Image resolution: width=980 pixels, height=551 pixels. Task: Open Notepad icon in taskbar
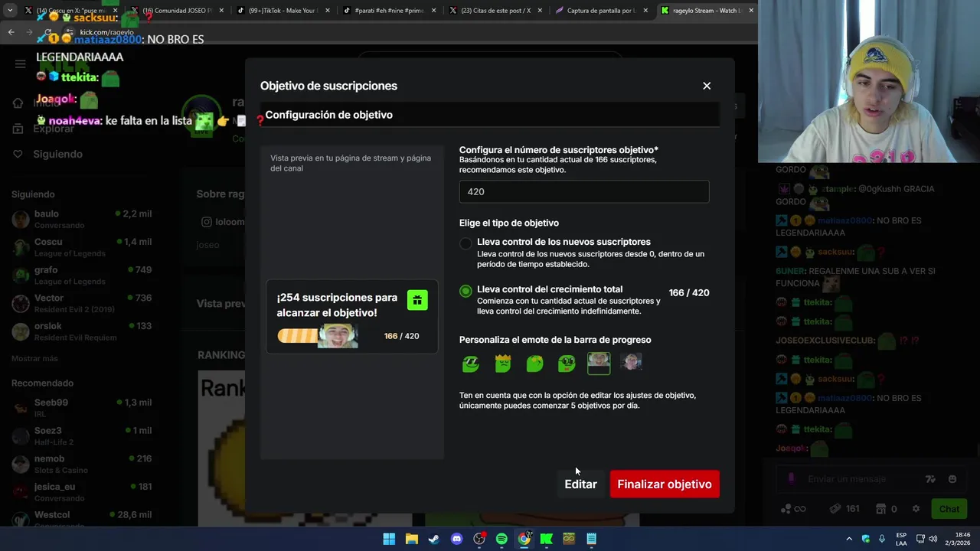591,539
